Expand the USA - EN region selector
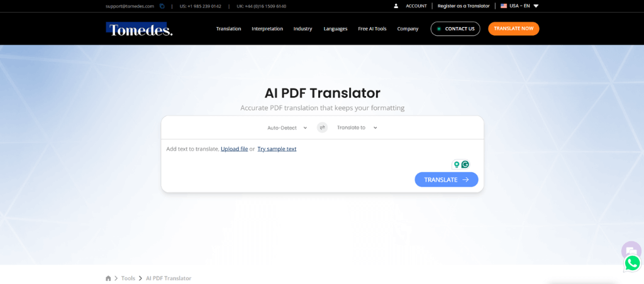Screen dimensions: 644x284 pyautogui.click(x=519, y=6)
